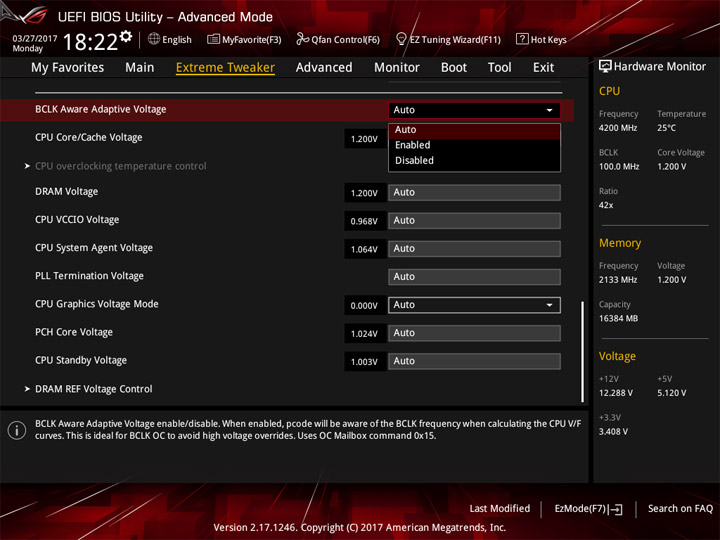
Task: Click the CPU Standby Voltage Auto field
Action: coord(474,361)
